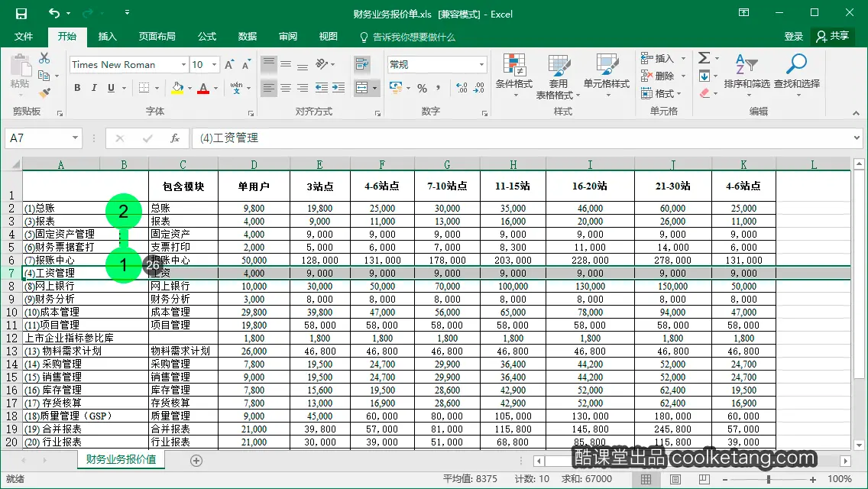Viewport: 868px width, 489px height.
Task: Click the Fill down arrow icon
Action: coord(704,76)
